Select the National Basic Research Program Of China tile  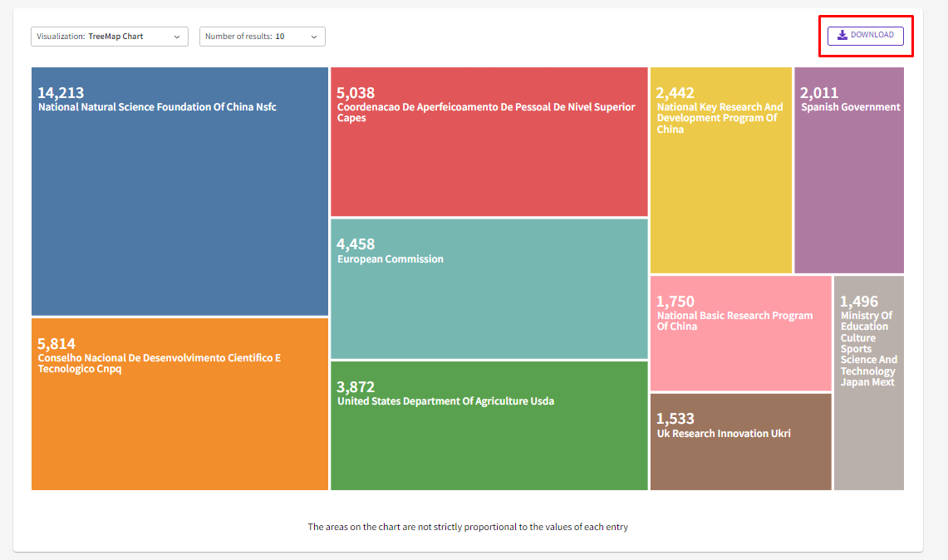click(x=740, y=333)
